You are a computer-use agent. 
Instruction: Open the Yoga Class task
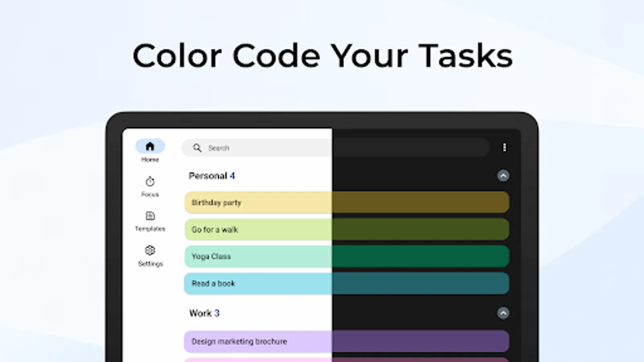click(347, 256)
